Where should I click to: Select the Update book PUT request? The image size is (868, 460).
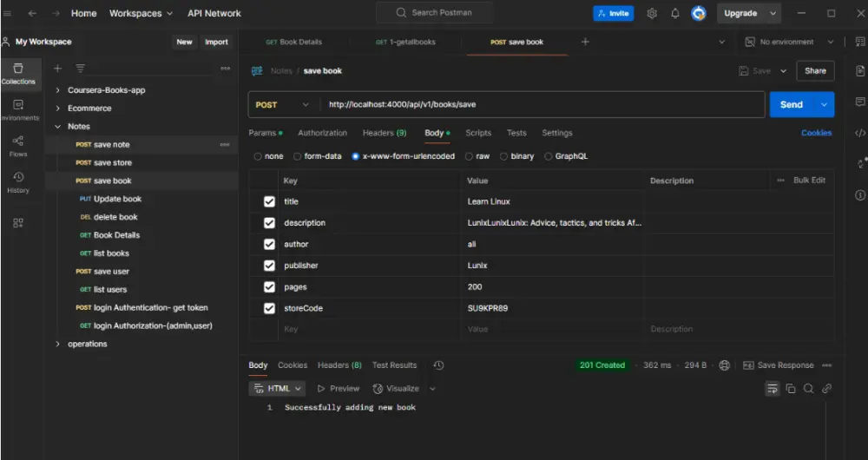117,199
